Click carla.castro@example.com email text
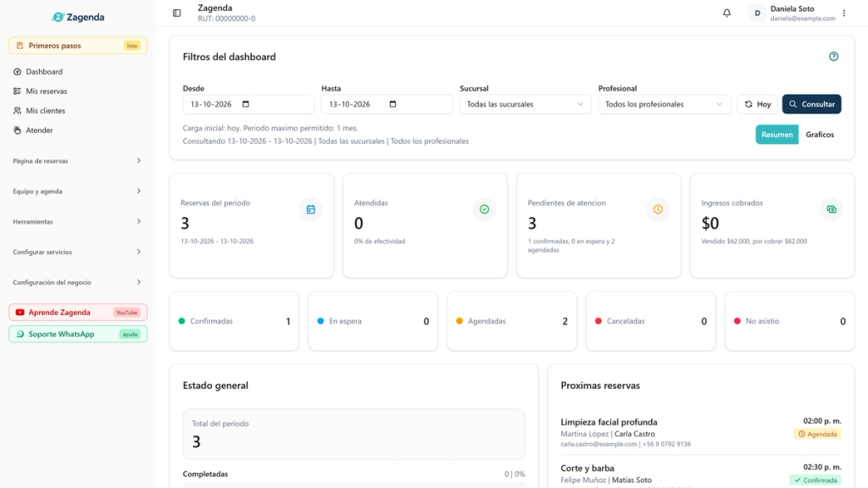 (x=599, y=444)
